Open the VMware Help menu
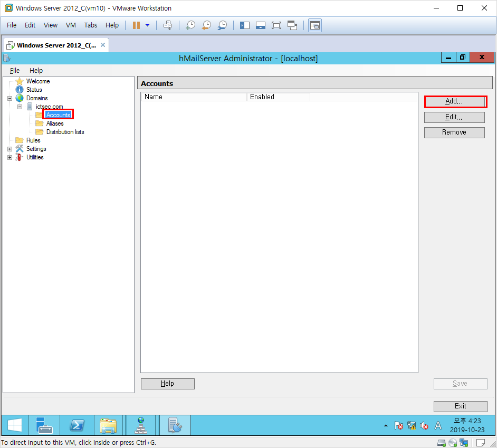This screenshot has height=448, width=497. (112, 25)
